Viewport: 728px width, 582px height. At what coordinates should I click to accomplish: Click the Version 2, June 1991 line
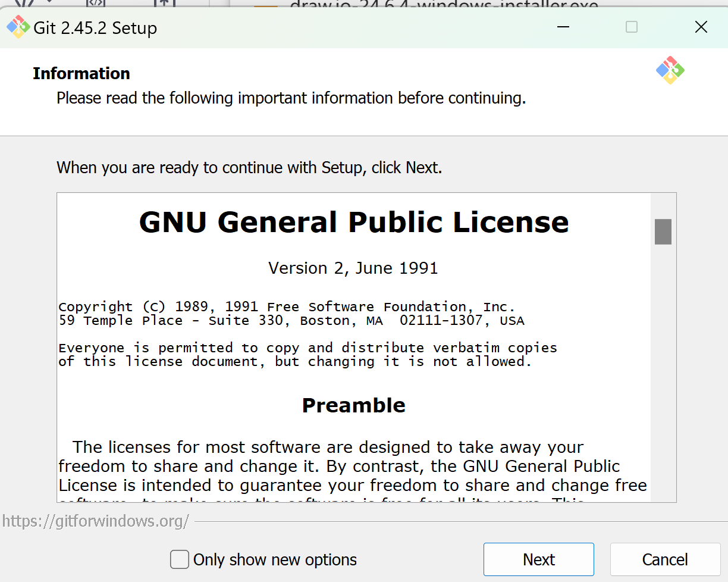pos(353,268)
